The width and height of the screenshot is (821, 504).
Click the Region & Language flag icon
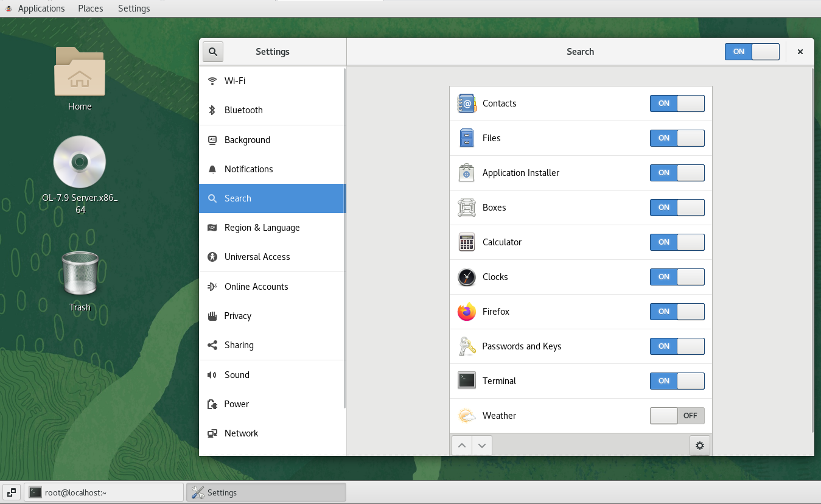click(x=212, y=228)
